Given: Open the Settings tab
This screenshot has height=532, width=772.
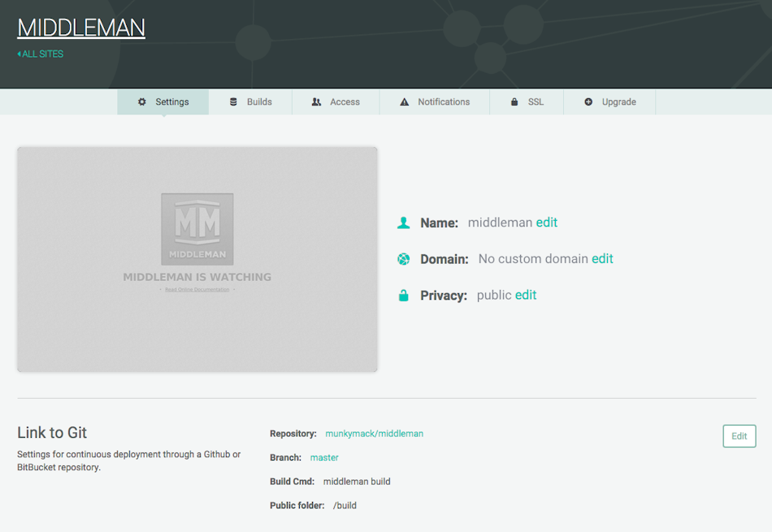Looking at the screenshot, I should pyautogui.click(x=163, y=102).
